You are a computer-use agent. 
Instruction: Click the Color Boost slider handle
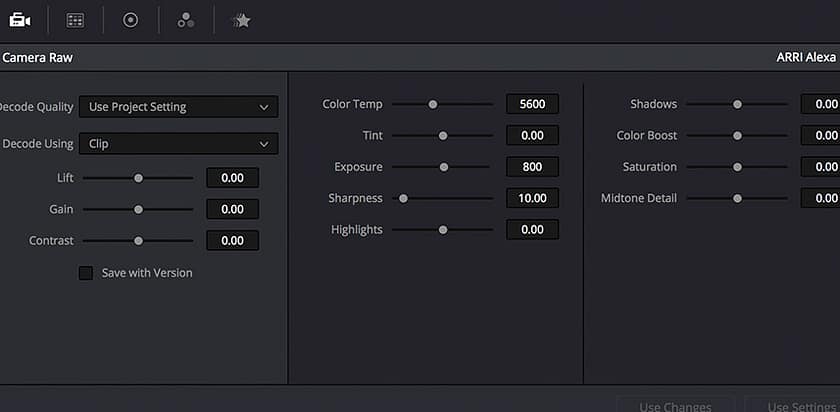tap(737, 136)
